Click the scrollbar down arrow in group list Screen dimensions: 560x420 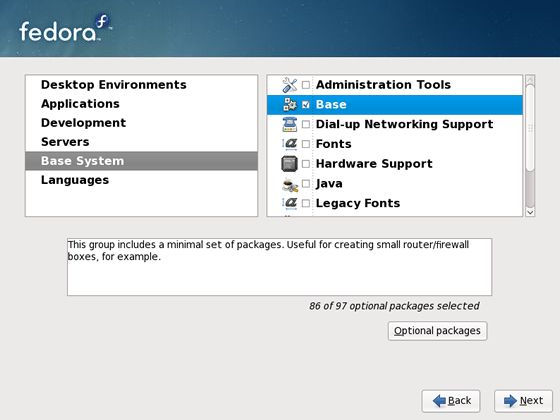[x=530, y=212]
